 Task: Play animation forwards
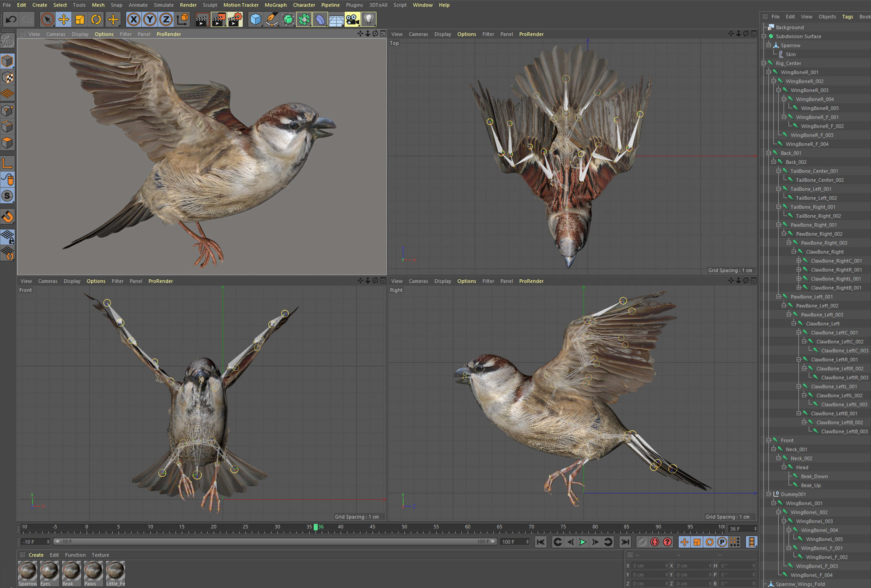[583, 542]
